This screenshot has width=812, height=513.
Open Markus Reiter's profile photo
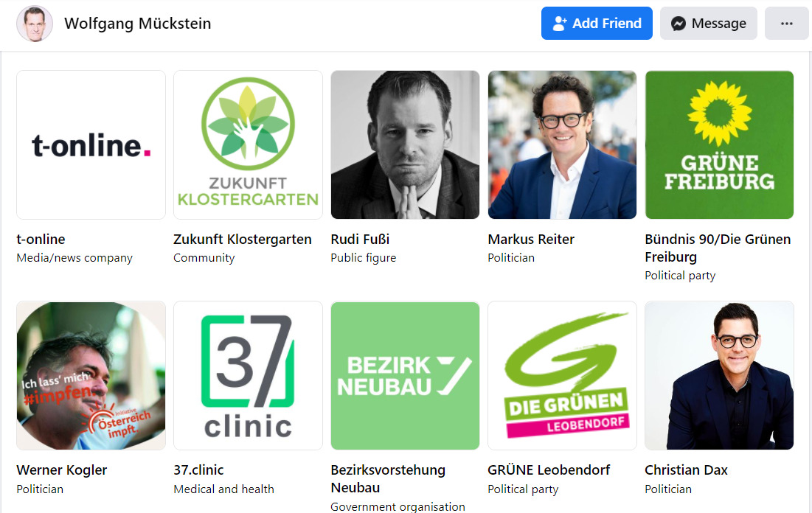pos(563,145)
